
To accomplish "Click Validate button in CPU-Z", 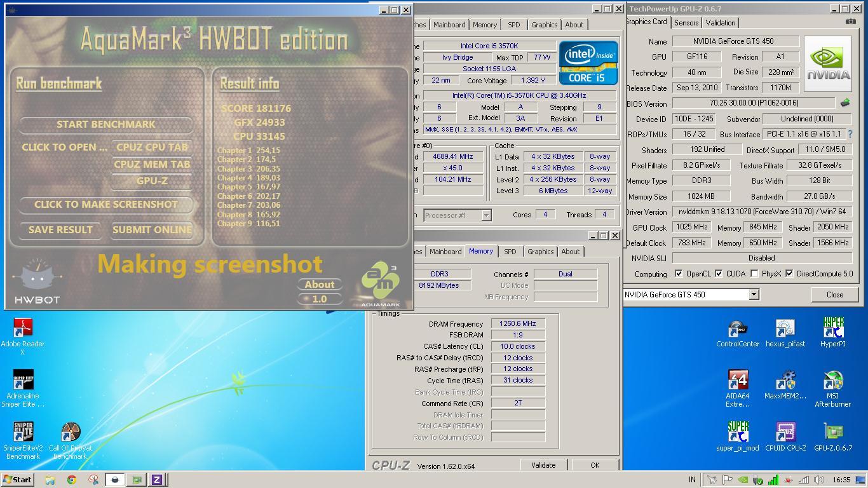I will (543, 465).
